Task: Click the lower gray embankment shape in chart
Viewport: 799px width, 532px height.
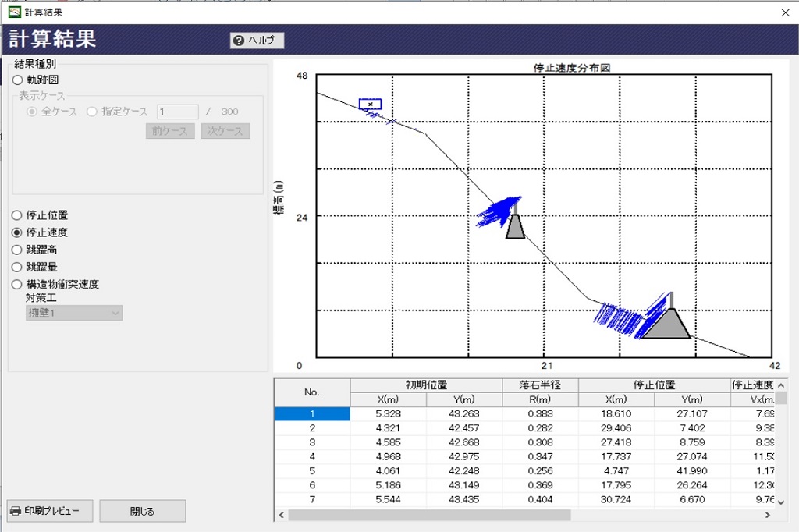Action: coord(666,325)
